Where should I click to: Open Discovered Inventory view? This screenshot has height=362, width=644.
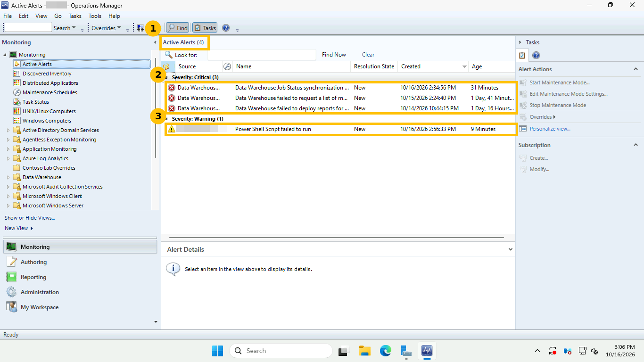47,74
